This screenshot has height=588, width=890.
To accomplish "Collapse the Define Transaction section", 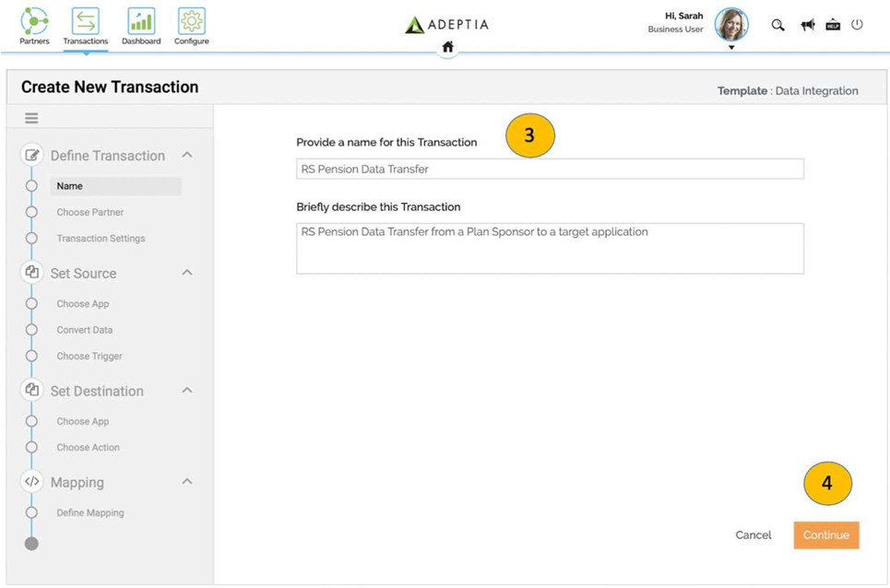I will tap(187, 155).
